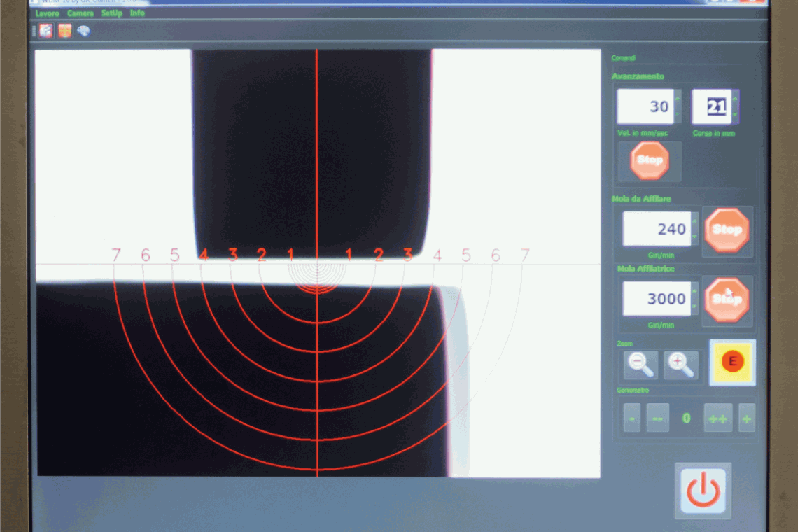The image size is (798, 532).
Task: Increase the Vel. in mm/sec value with up arrow
Action: tap(678, 98)
